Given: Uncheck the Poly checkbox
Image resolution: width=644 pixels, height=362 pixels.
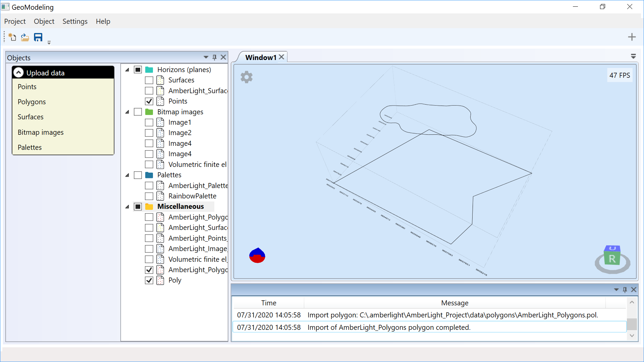Looking at the screenshot, I should tap(149, 280).
